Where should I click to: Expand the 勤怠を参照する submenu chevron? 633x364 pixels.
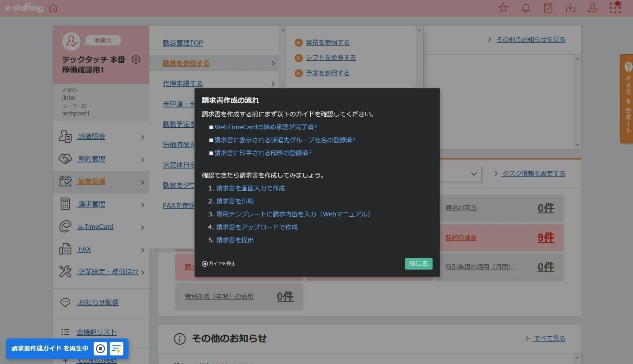click(273, 63)
